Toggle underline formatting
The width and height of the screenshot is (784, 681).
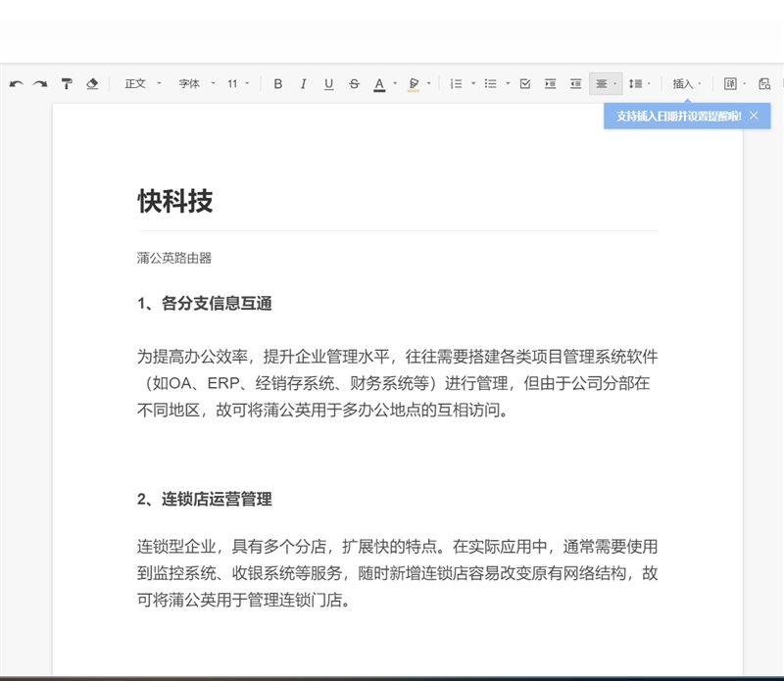pos(328,84)
